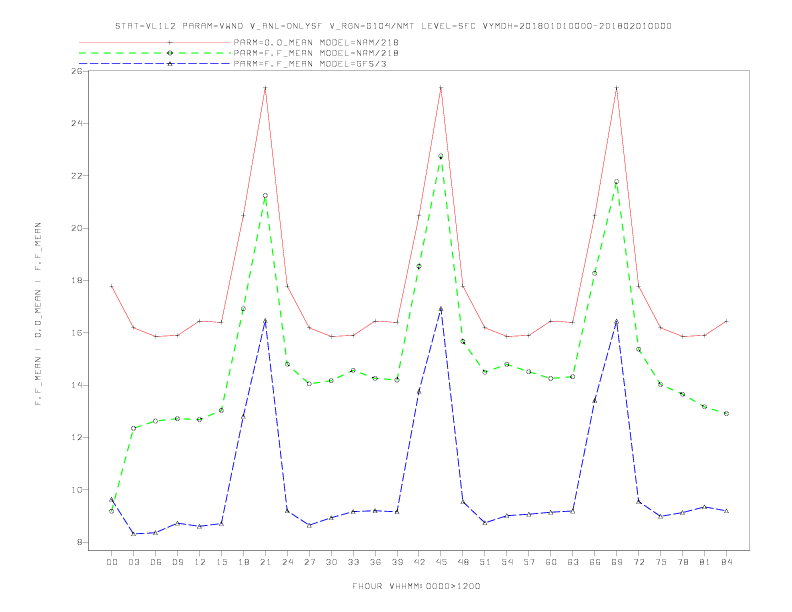Screen dimensions: 792x612
Task: Click x-axis tick label 60
Action: 551,562
